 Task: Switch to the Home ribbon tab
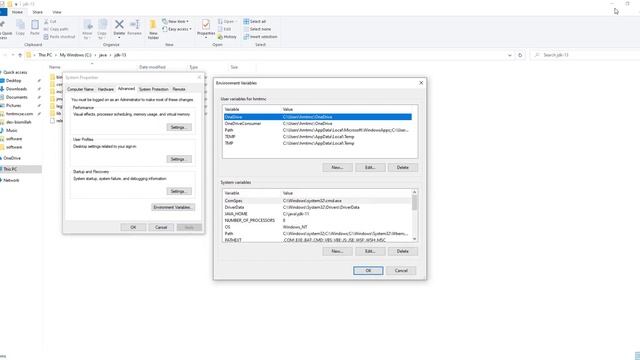coord(17,12)
